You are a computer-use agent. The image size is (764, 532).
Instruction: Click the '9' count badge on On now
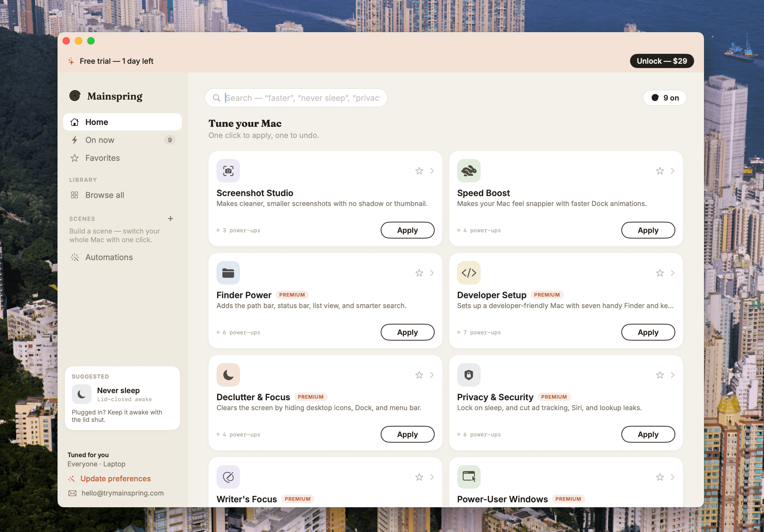pyautogui.click(x=170, y=140)
